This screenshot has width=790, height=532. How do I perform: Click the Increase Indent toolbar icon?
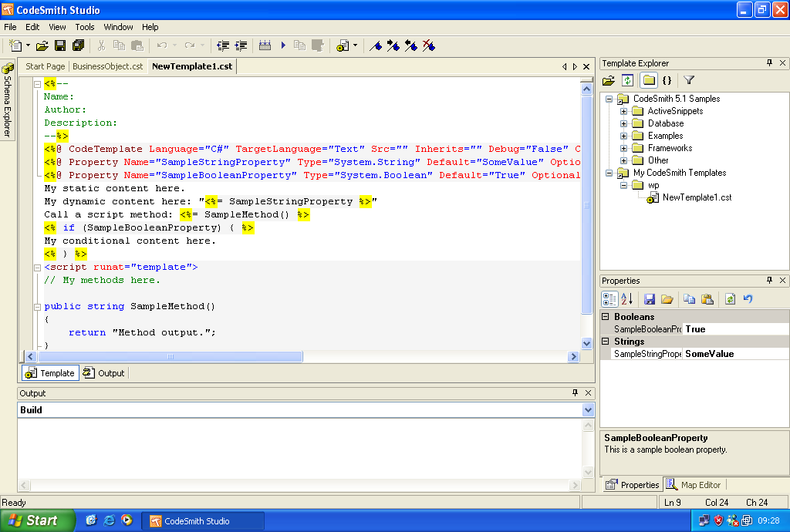241,45
